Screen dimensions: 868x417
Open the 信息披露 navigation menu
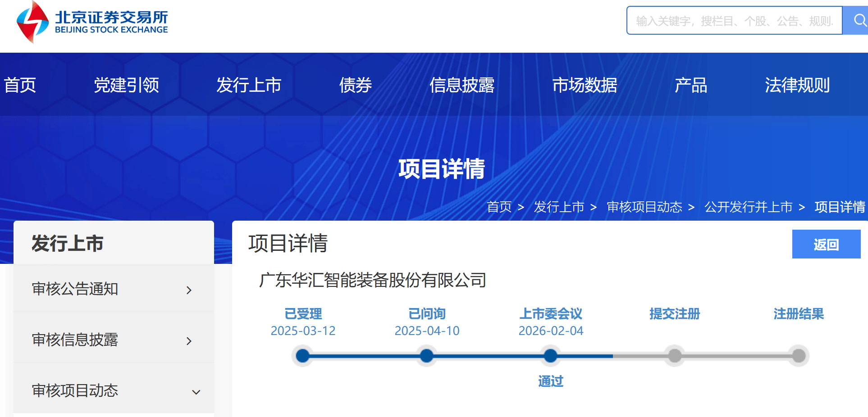tap(461, 85)
